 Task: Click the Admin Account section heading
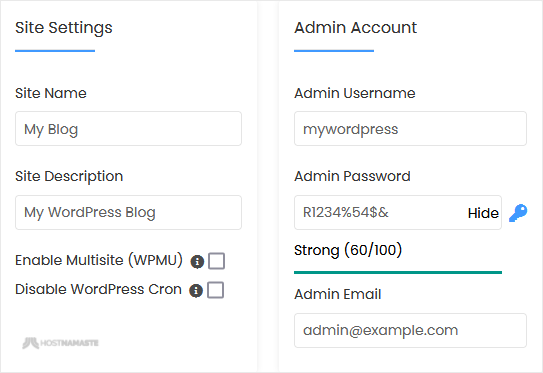coord(355,27)
